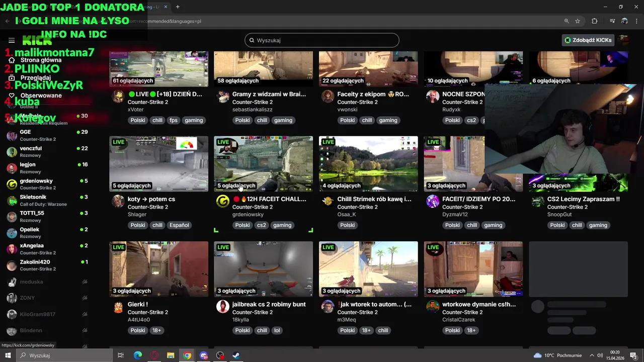Open Chilll Strimek lake stream thumbnail

pos(368,164)
